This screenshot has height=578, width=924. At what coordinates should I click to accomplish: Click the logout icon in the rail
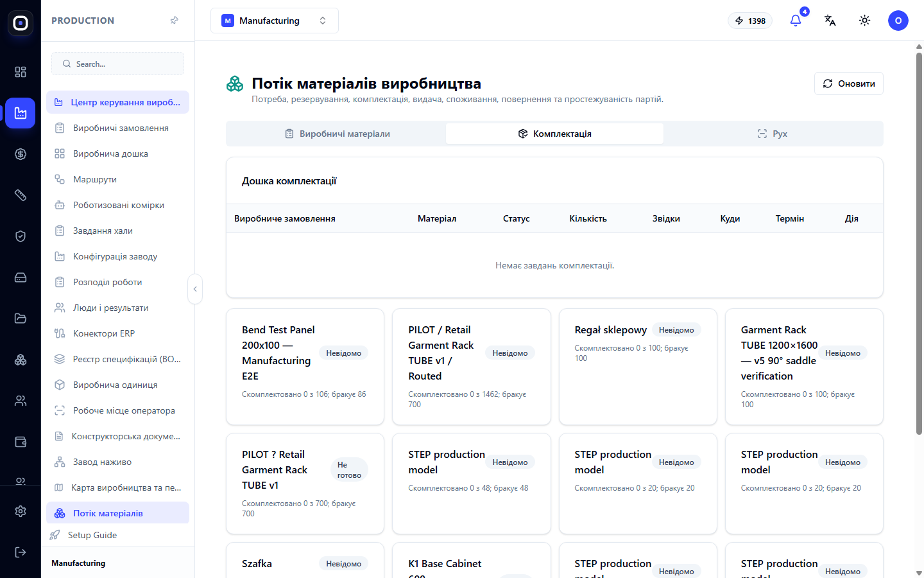coord(21,552)
